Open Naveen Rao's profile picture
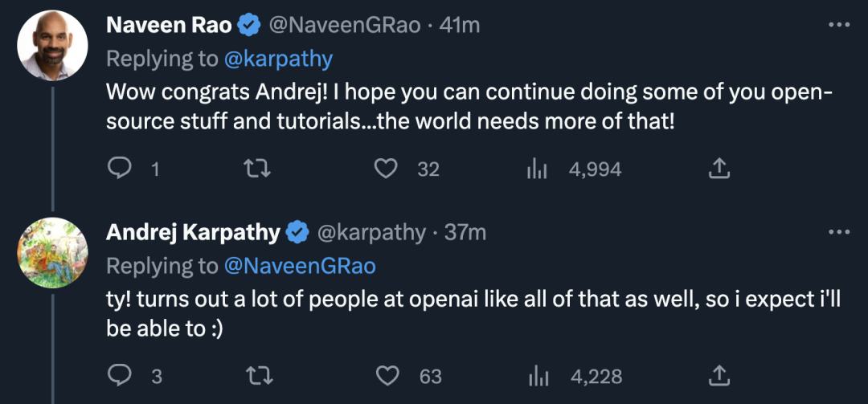Screen dimensions: 868x404 pyautogui.click(x=52, y=45)
